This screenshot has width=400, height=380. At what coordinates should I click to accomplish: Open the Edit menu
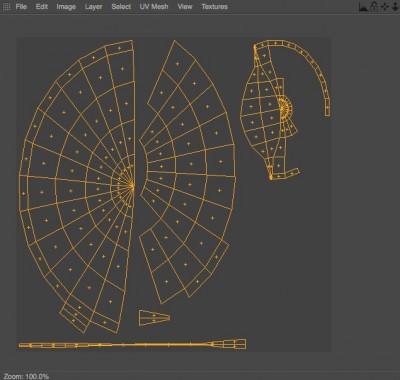42,7
